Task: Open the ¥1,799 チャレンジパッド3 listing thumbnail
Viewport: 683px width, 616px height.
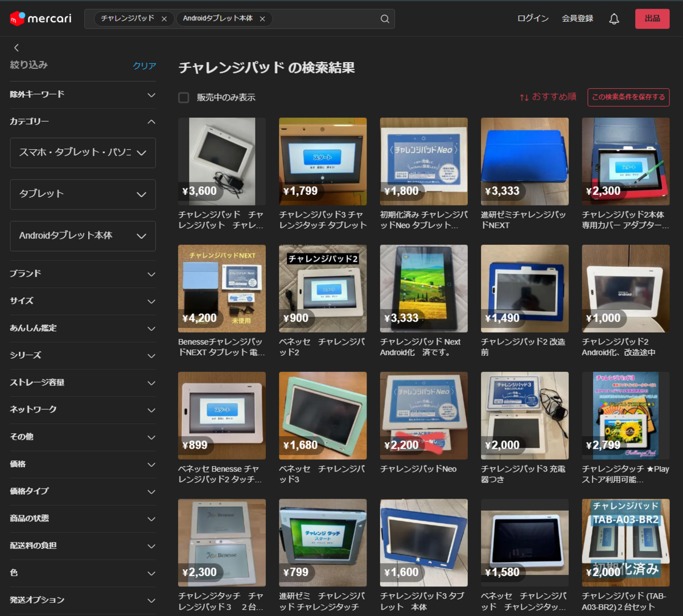Action: [x=323, y=162]
